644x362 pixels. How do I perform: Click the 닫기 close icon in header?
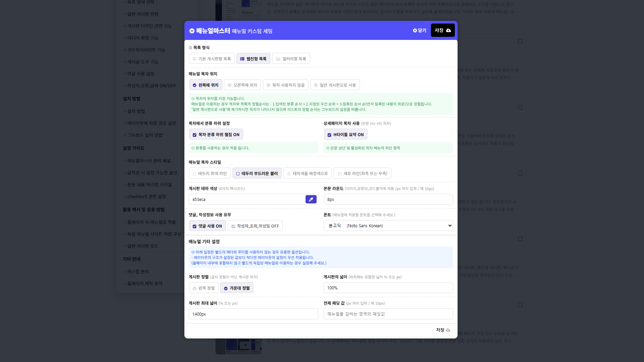pos(415,30)
